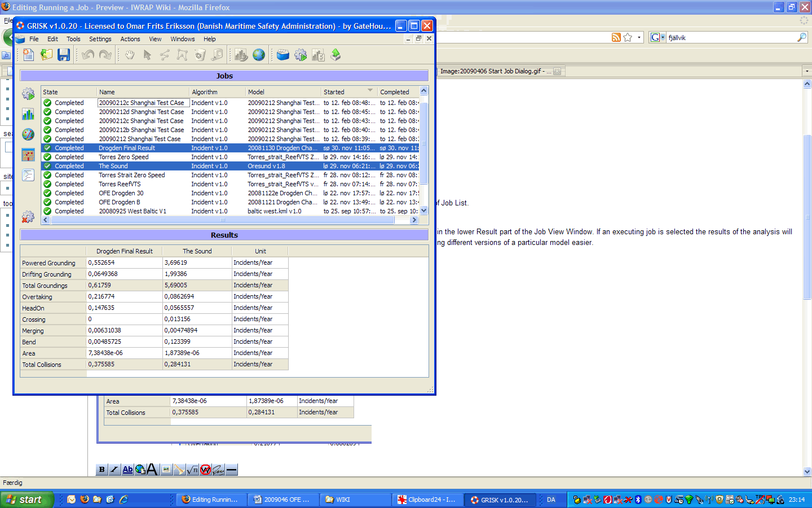Image resolution: width=812 pixels, height=508 pixels.
Task: Click the bar chart icon in Jobs sidebar
Action: coord(28,115)
